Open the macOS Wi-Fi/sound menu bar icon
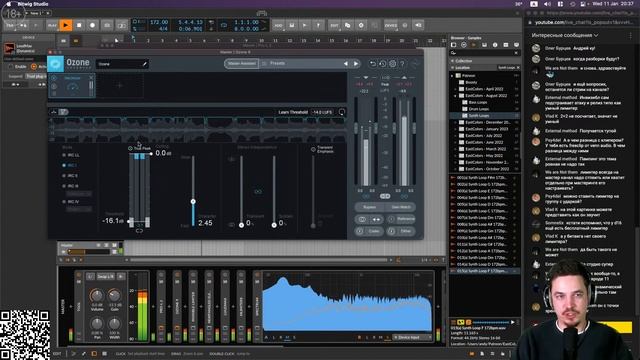 (547, 4)
